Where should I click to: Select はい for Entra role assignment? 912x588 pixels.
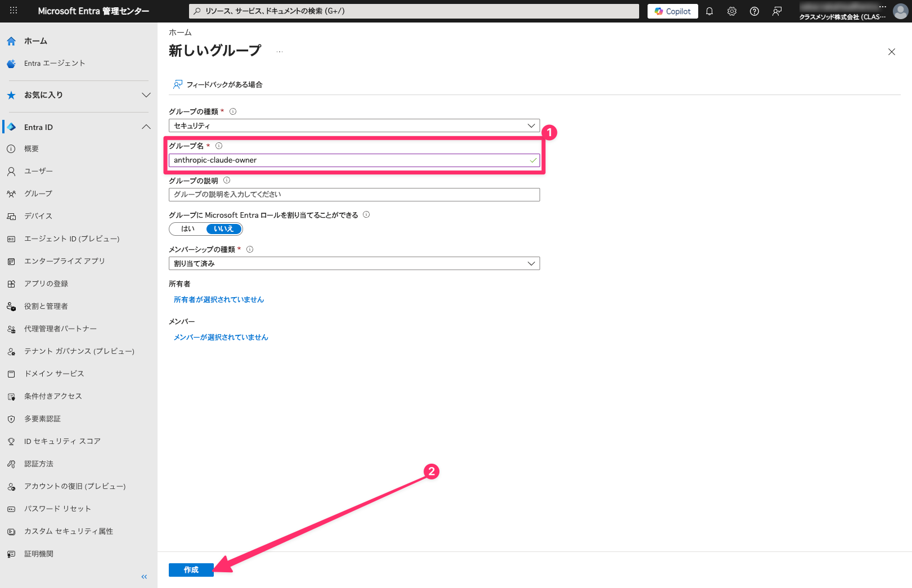click(x=188, y=229)
